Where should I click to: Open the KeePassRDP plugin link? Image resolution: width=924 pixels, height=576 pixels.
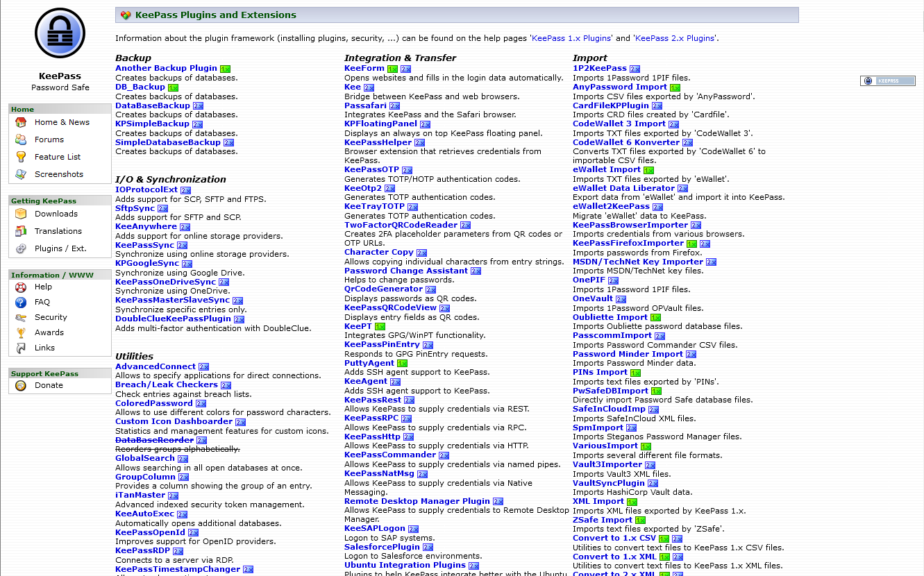142,550
